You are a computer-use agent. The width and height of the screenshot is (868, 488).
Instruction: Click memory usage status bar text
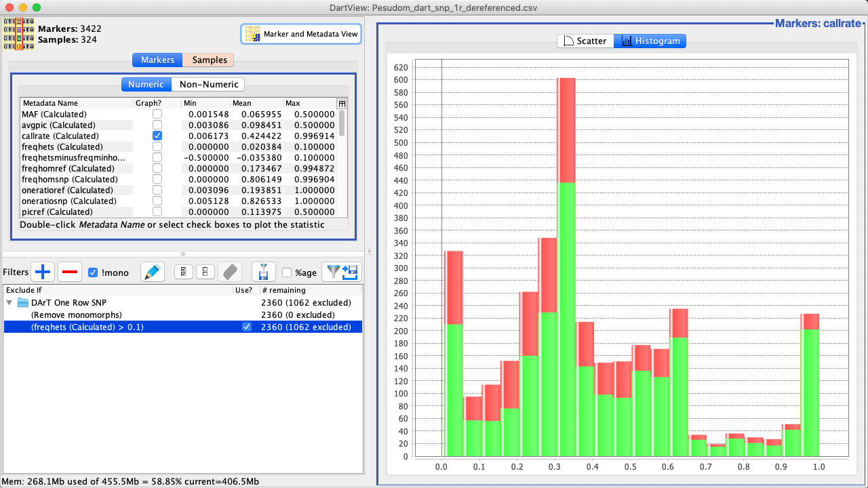coord(131,482)
